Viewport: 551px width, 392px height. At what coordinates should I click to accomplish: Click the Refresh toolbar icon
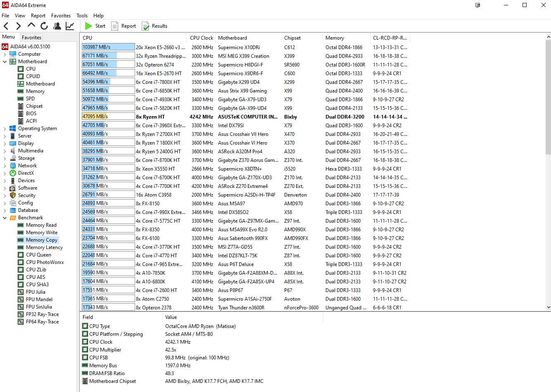click(x=44, y=26)
